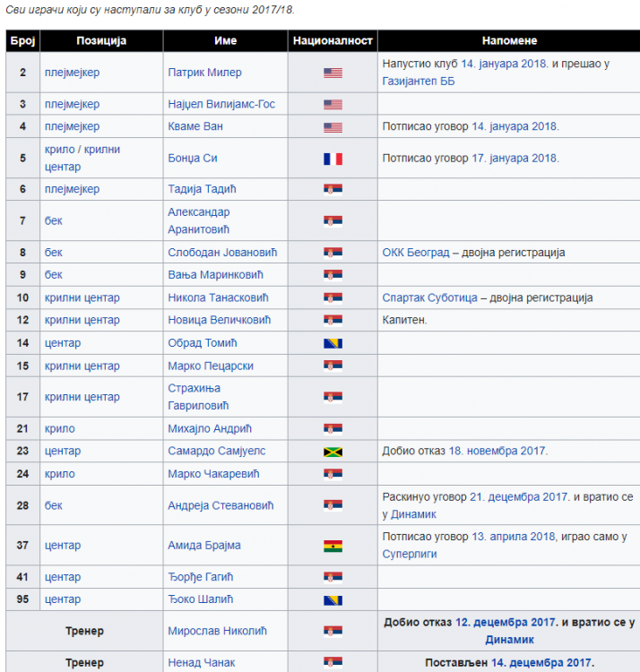The width and height of the screenshot is (640, 672).
Task: Open the 17. јануара 2018. date link
Action: [510, 158]
